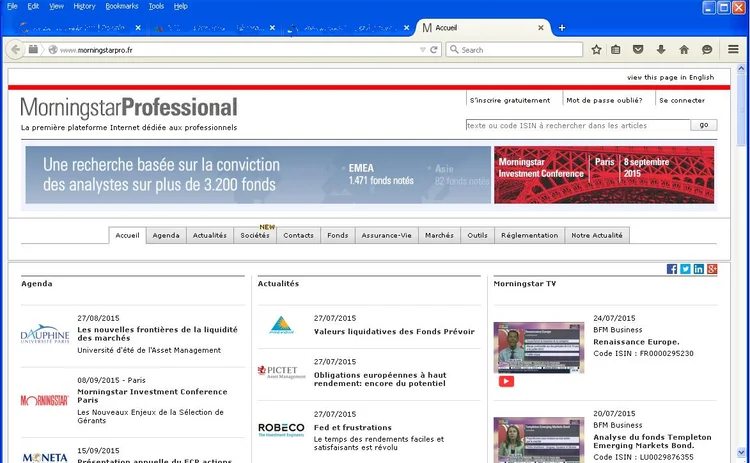This screenshot has width=750, height=463.
Task: Select the Marchés site tab
Action: [439, 235]
